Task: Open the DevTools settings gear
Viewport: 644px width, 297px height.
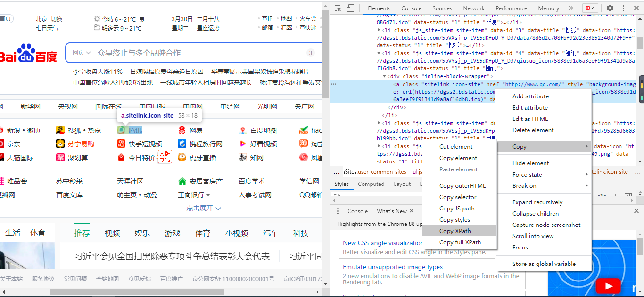Action: coord(610,8)
